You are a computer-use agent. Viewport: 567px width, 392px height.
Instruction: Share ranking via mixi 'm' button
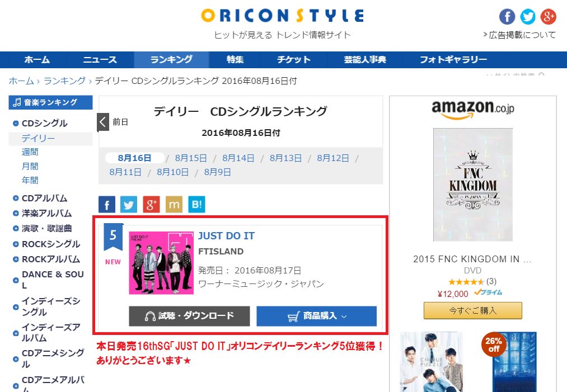coord(174,205)
